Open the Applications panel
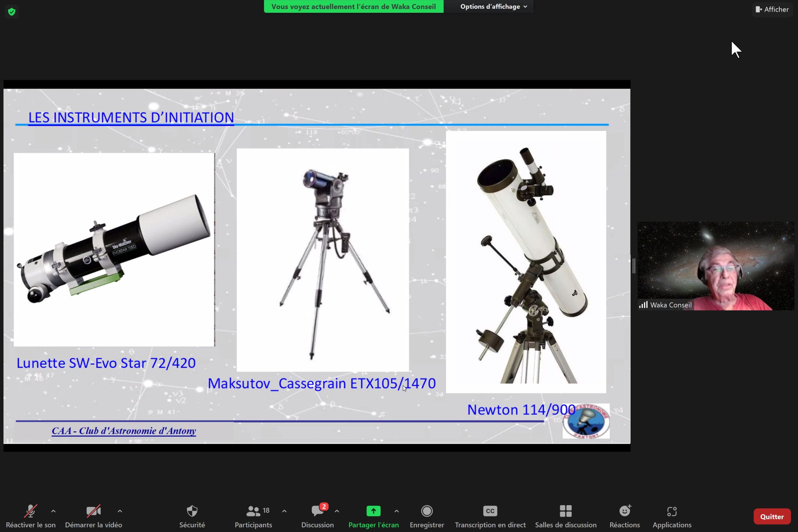Screen dimensions: 798x532 pyautogui.click(x=672, y=516)
